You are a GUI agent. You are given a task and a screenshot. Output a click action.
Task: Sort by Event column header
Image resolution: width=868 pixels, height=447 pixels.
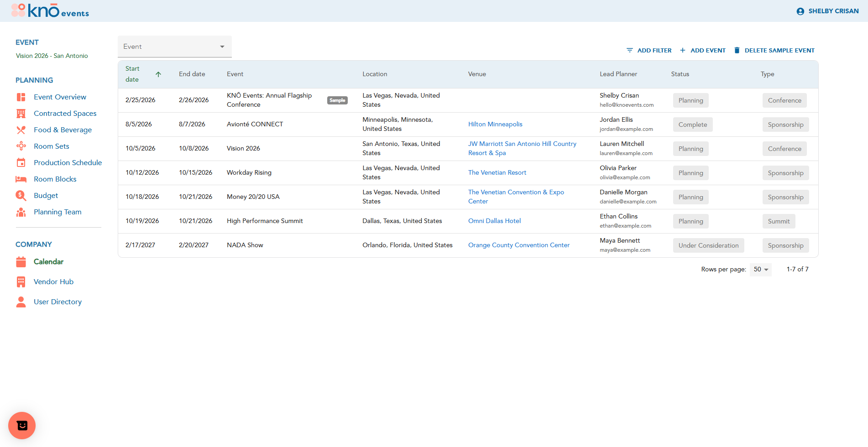click(x=235, y=74)
